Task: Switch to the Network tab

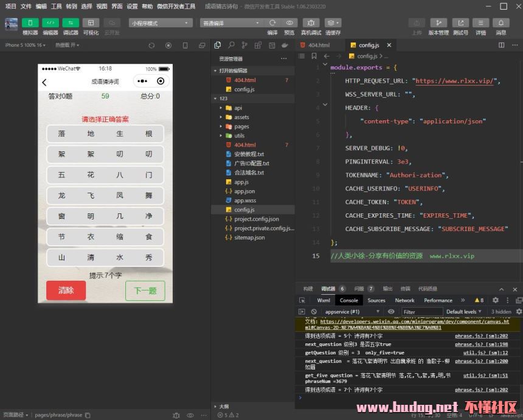Action: point(404,300)
